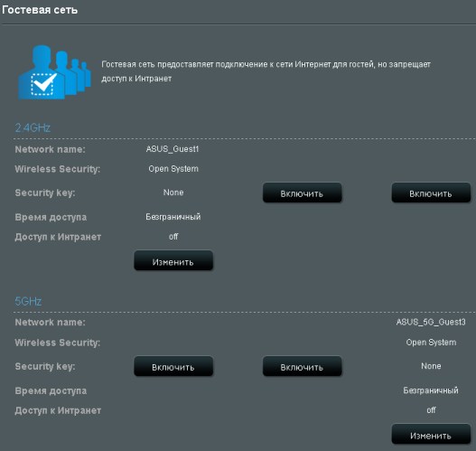Screen dimensions: 476x451
Task: Click Изменить for ASUS_Guest1 network
Action: coord(173,261)
